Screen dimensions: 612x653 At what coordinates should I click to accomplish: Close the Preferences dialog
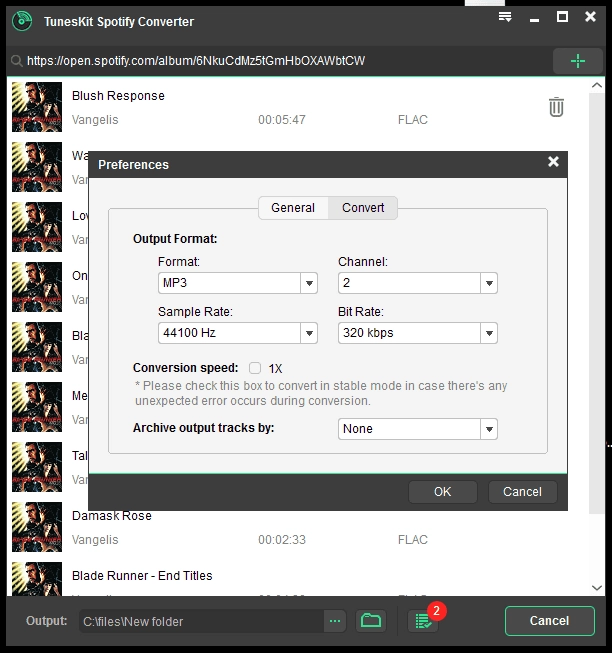click(553, 162)
